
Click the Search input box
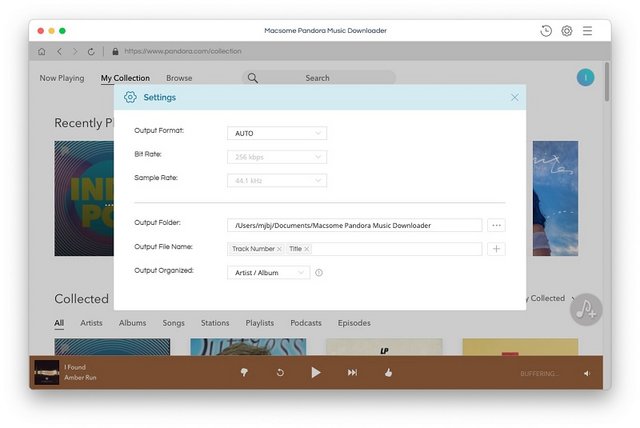point(318,78)
